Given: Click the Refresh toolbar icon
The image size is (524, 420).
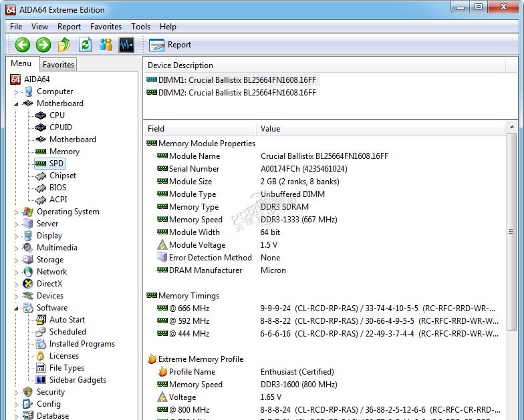Looking at the screenshot, I should [x=85, y=45].
